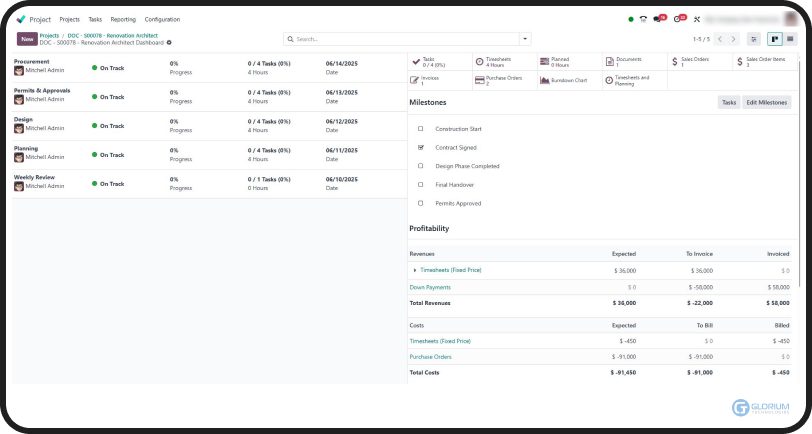This screenshot has width=812, height=434.
Task: Click the Edit Milestones button
Action: [766, 102]
